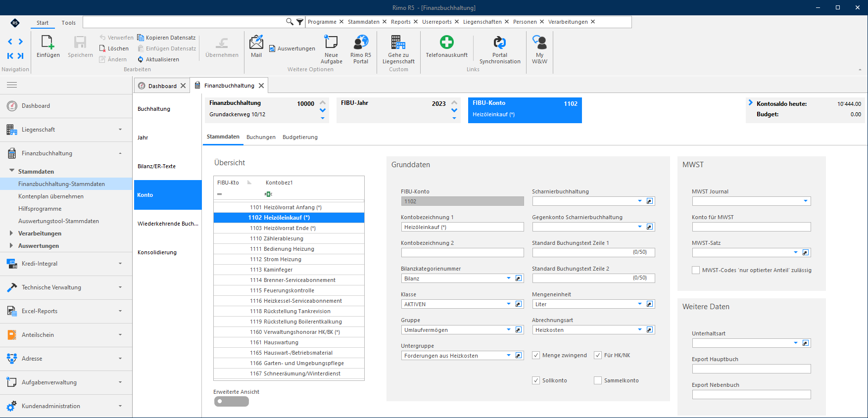Toggle the Menge zwingend checkbox
868x418 pixels.
pyautogui.click(x=536, y=355)
